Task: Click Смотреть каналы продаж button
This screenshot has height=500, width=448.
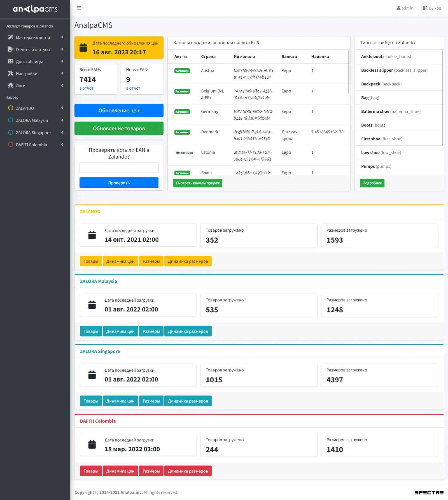Action: pos(198,183)
